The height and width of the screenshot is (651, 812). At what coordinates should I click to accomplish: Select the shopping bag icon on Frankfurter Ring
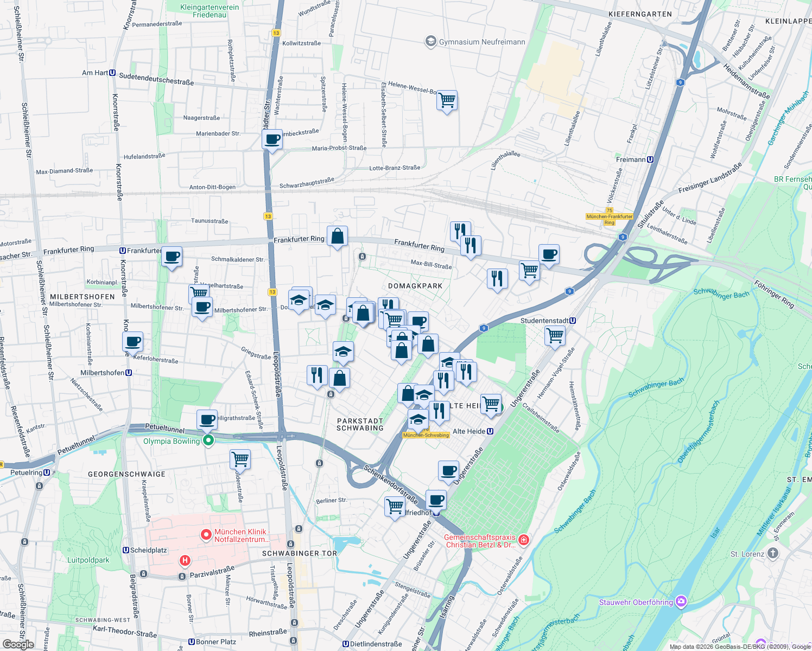337,237
